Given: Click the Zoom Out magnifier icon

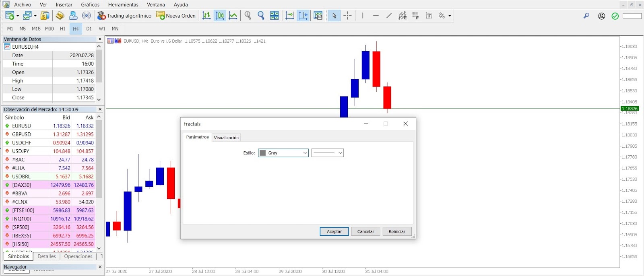Looking at the screenshot, I should coord(261,16).
